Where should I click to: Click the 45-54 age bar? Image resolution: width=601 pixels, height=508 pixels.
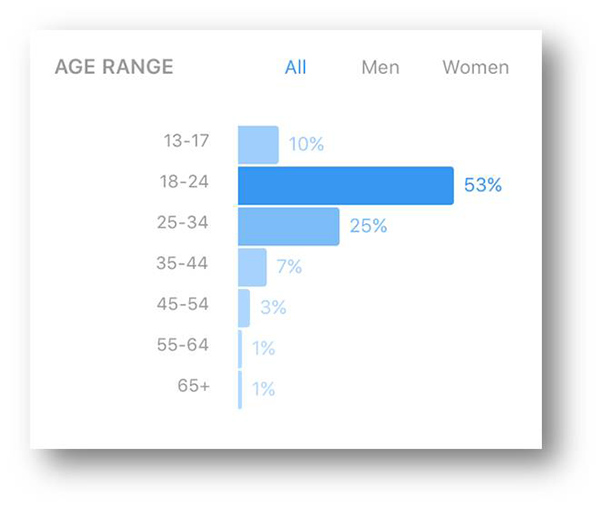244,308
